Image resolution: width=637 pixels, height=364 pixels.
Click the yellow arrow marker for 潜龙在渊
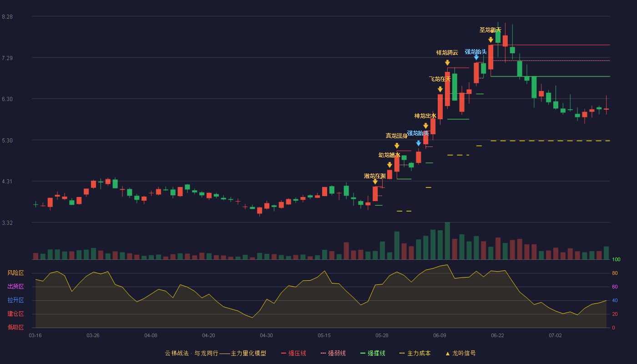[375, 182]
